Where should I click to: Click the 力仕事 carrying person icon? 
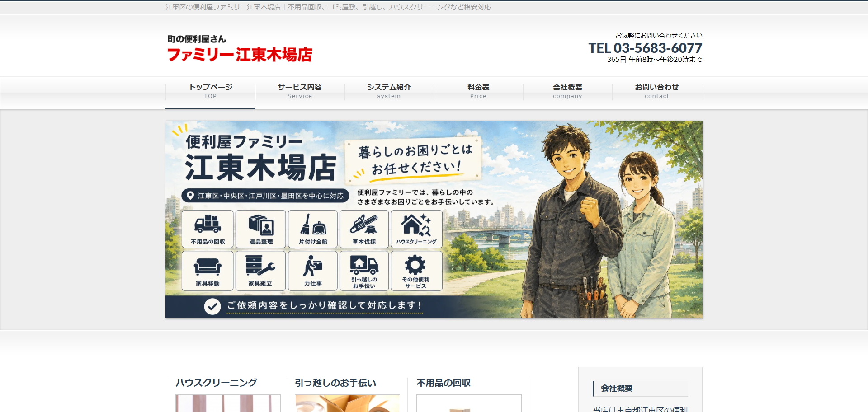tap(313, 266)
